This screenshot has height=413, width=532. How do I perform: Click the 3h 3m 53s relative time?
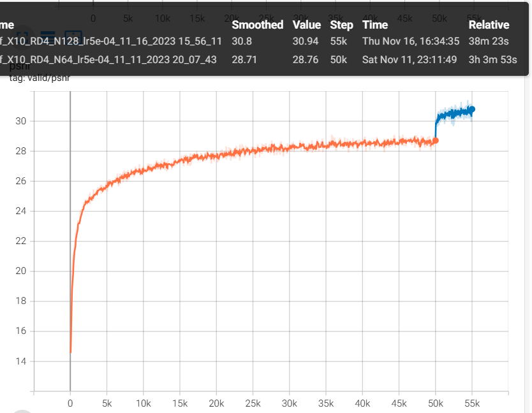[x=492, y=59]
